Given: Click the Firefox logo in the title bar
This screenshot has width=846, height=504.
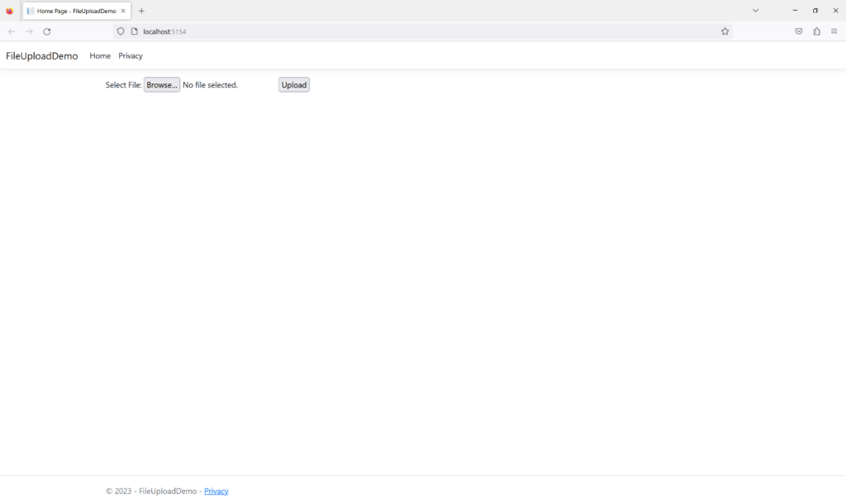Looking at the screenshot, I should 8,10.
